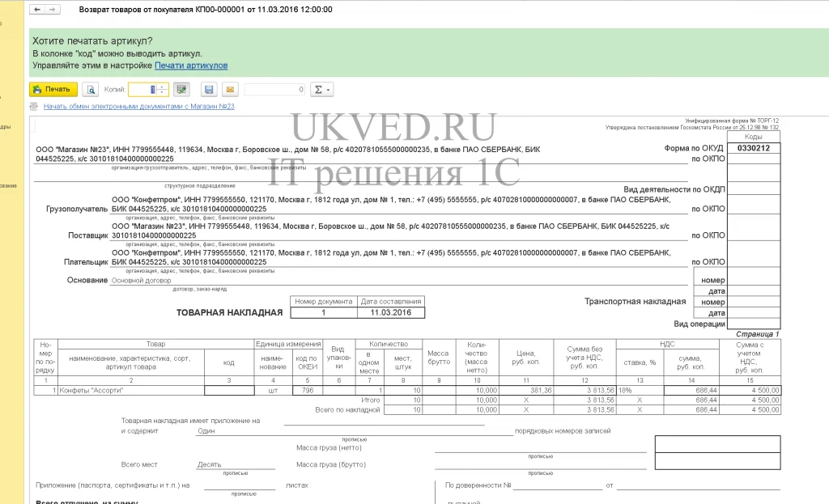829x504 pixels.
Task: Select the Конфеты row's 4 500,00 total cell
Action: [x=750, y=391]
